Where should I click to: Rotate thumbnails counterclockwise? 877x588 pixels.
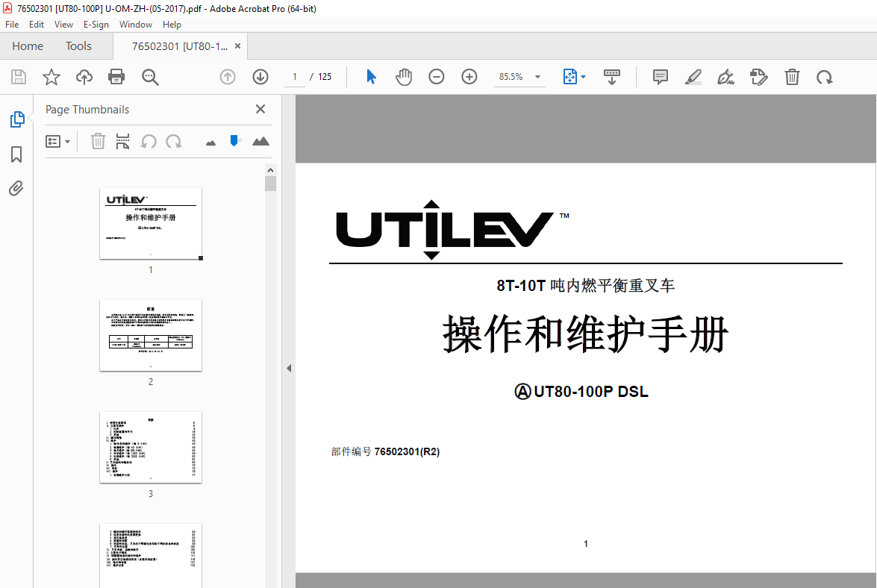pyautogui.click(x=149, y=142)
